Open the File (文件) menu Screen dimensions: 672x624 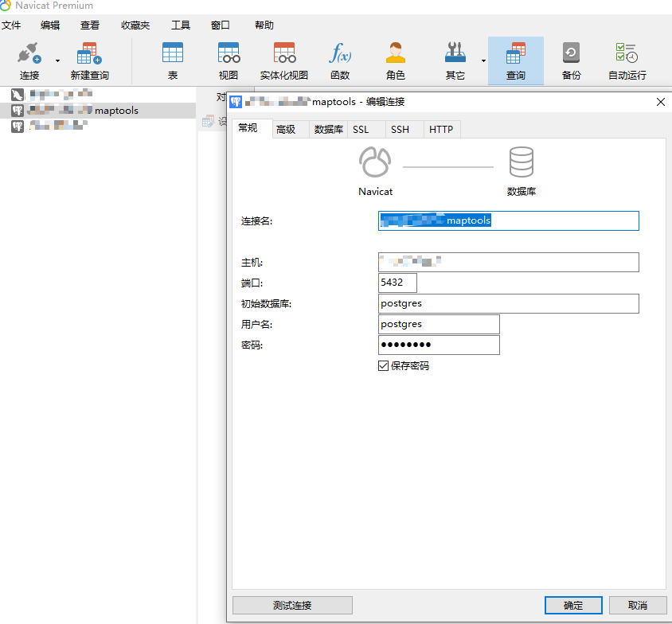coord(11,25)
